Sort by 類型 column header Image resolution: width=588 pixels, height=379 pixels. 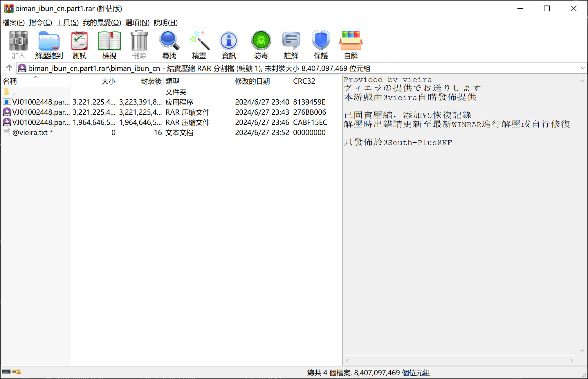pyautogui.click(x=198, y=81)
